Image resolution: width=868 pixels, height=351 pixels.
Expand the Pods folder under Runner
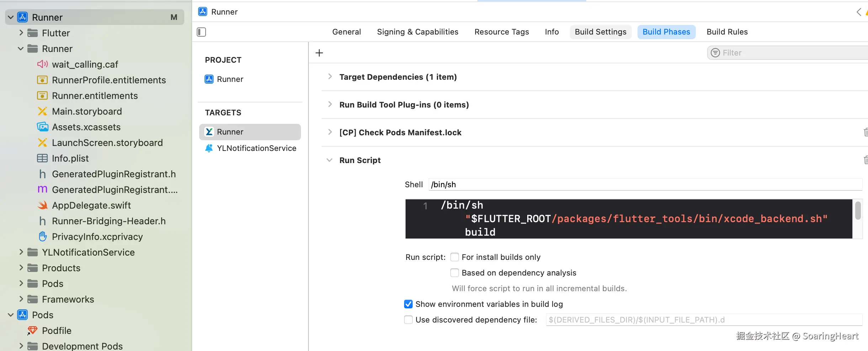pos(21,283)
